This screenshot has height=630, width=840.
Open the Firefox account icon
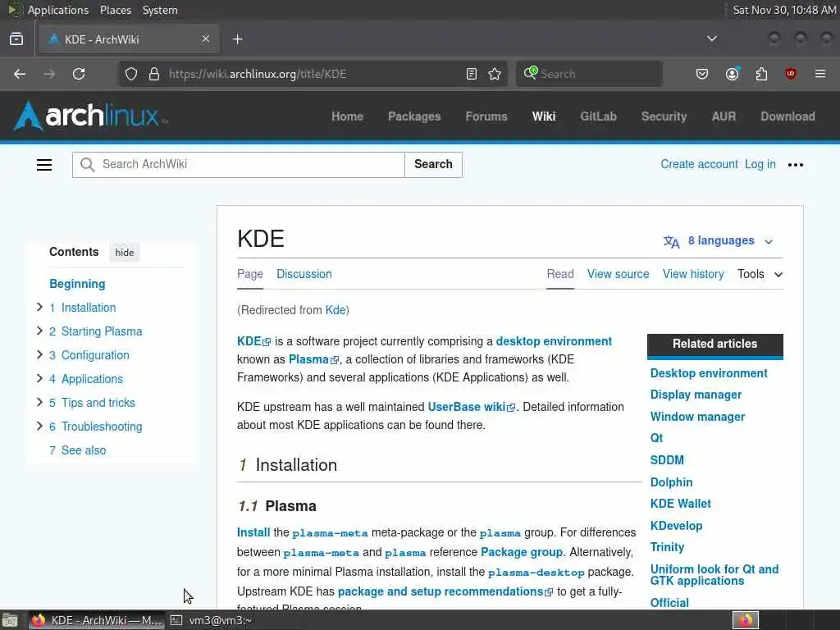pyautogui.click(x=733, y=74)
